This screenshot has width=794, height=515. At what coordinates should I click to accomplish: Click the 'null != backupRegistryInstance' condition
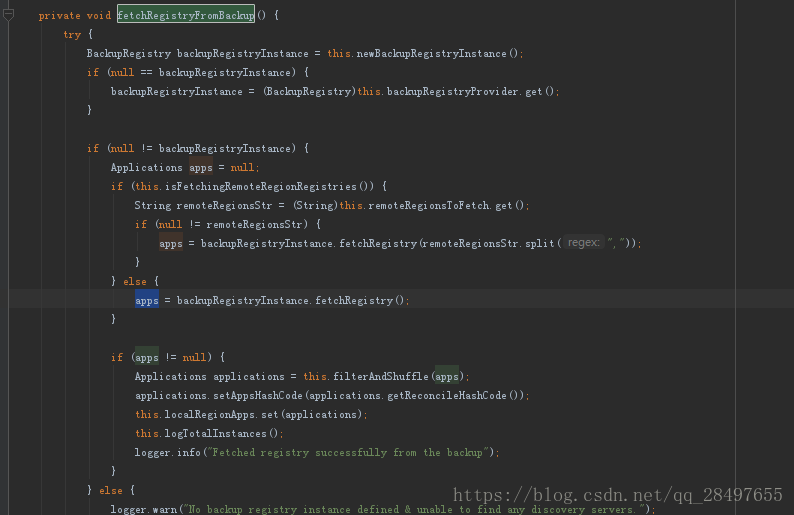[x=201, y=149]
